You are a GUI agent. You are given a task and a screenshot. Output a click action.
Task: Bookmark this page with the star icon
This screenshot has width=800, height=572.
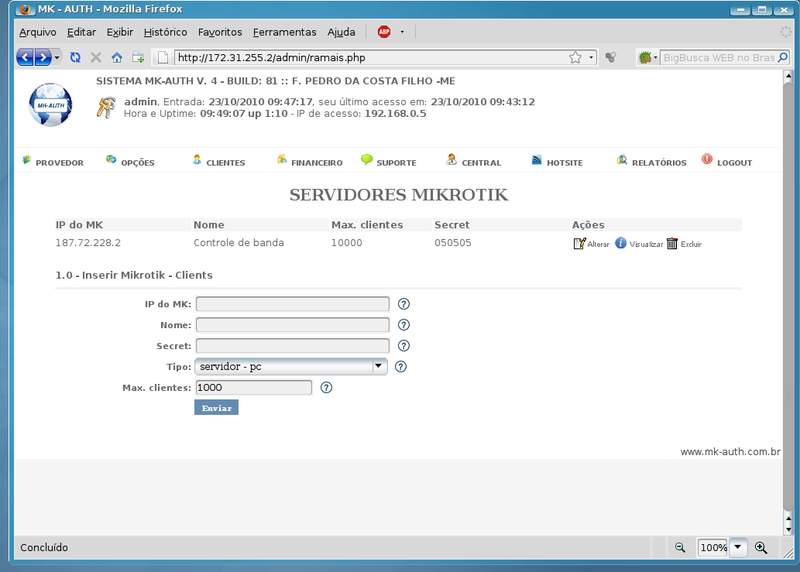(x=576, y=57)
